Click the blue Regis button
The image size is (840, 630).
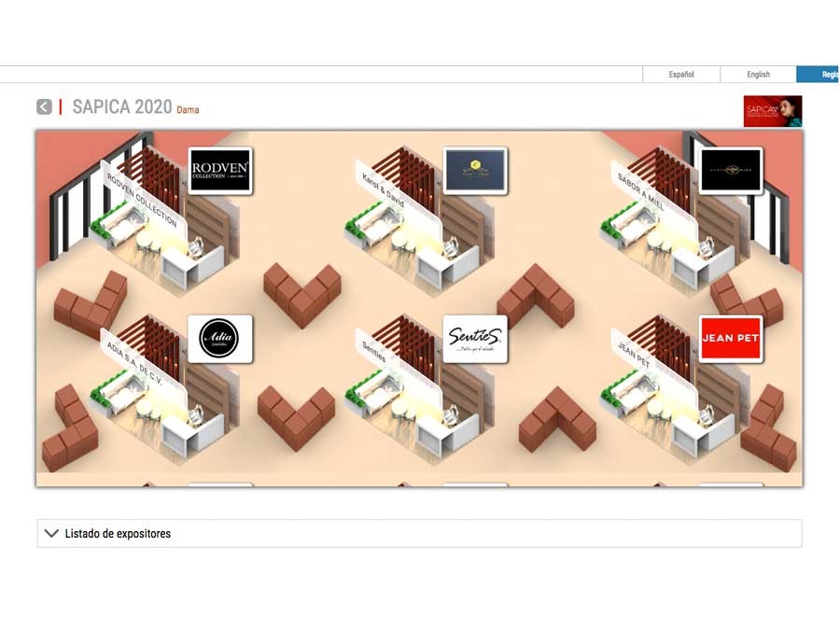818,75
